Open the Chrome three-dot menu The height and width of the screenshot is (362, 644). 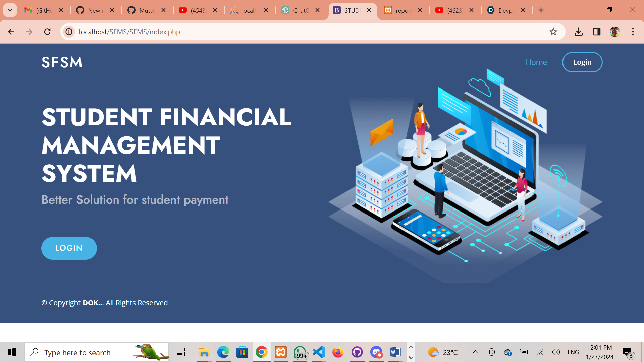[633, 32]
